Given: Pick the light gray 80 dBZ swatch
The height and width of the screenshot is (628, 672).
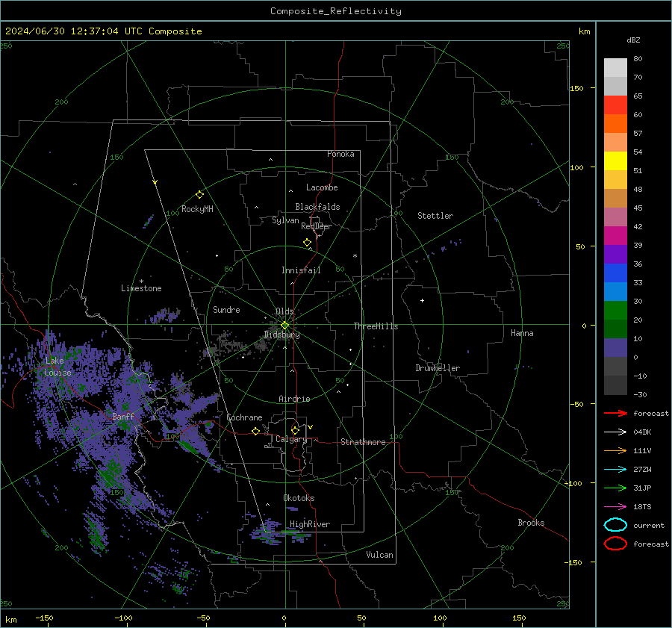Looking at the screenshot, I should [x=615, y=68].
